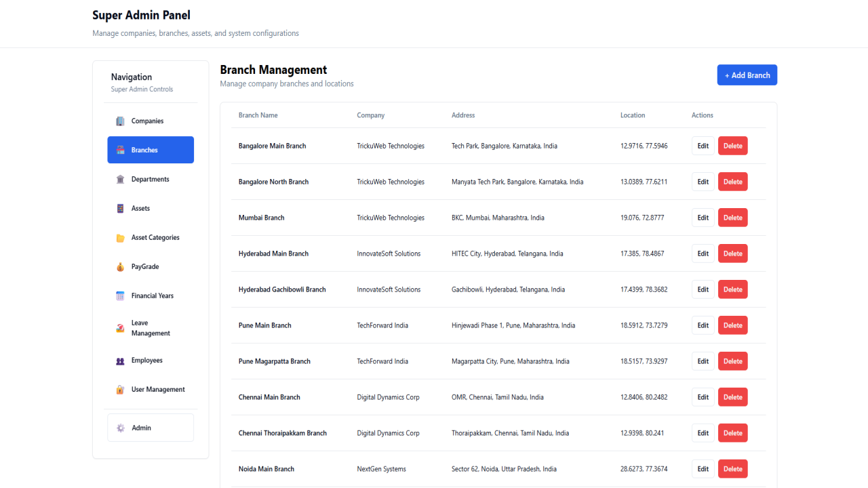Click the Actions column header
This screenshot has height=488, width=868.
tap(703, 115)
